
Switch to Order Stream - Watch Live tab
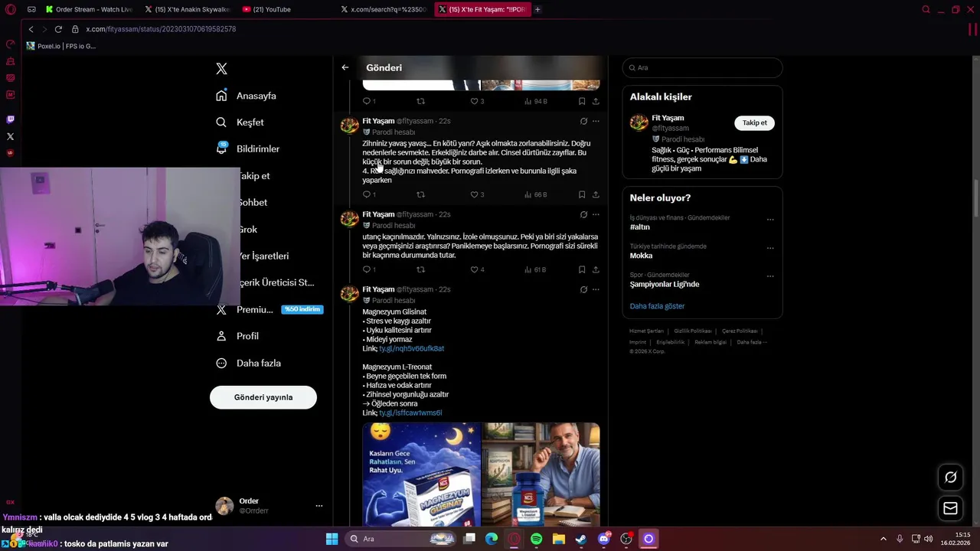click(89, 9)
